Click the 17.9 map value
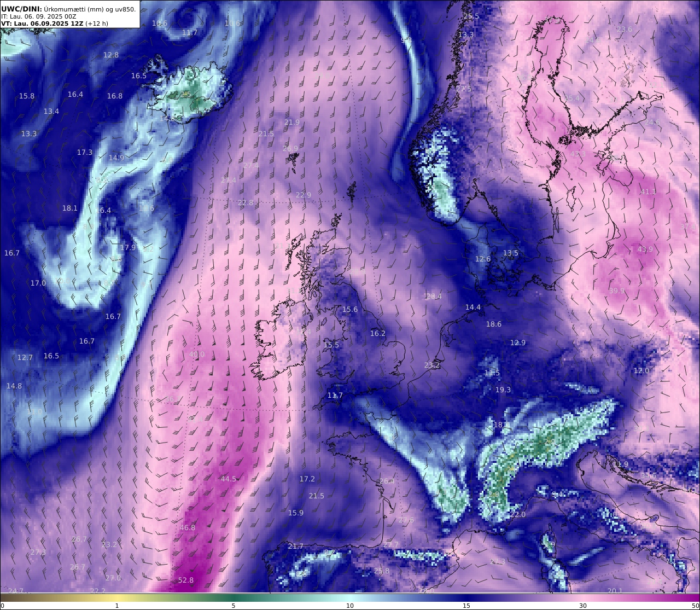 [128, 247]
